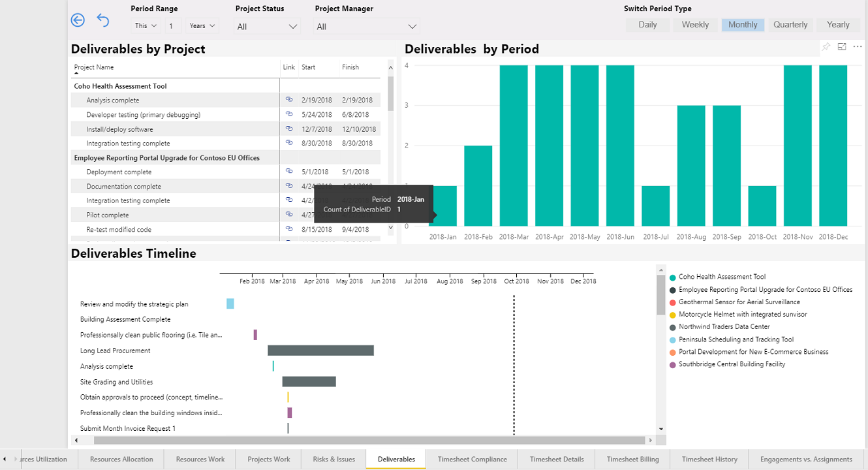Viewport: 868px width, 470px height.
Task: Open more options ellipsis on chart
Action: pos(858,47)
